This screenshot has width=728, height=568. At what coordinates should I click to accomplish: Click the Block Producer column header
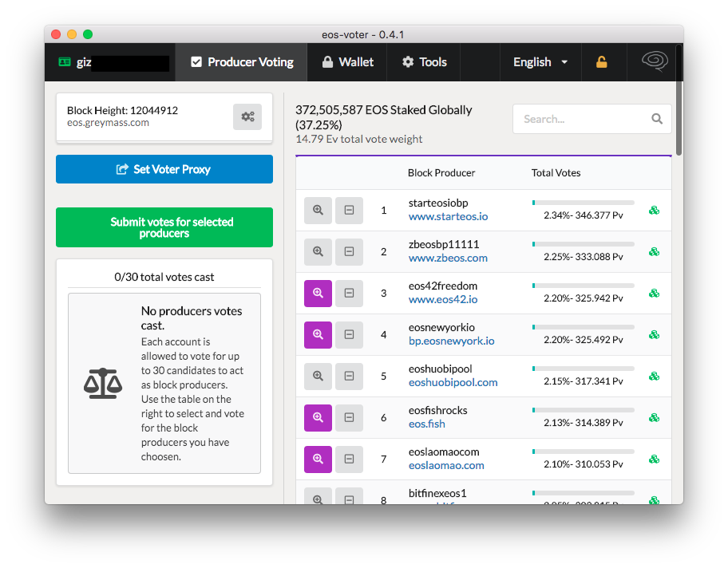tap(441, 173)
